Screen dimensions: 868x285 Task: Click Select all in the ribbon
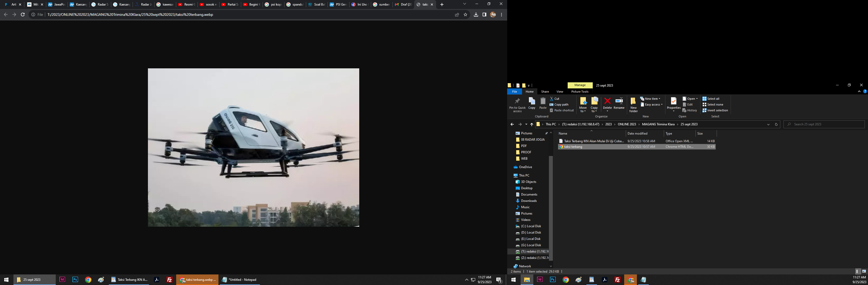[x=711, y=99]
